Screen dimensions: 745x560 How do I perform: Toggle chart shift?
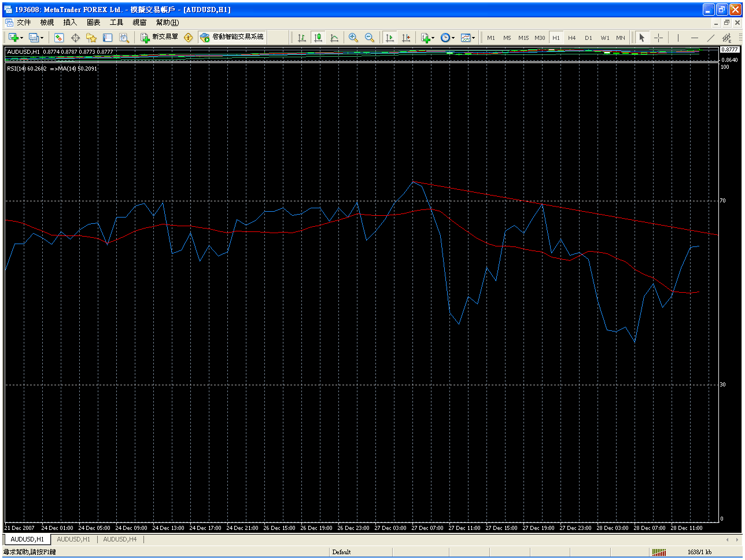[x=406, y=38]
